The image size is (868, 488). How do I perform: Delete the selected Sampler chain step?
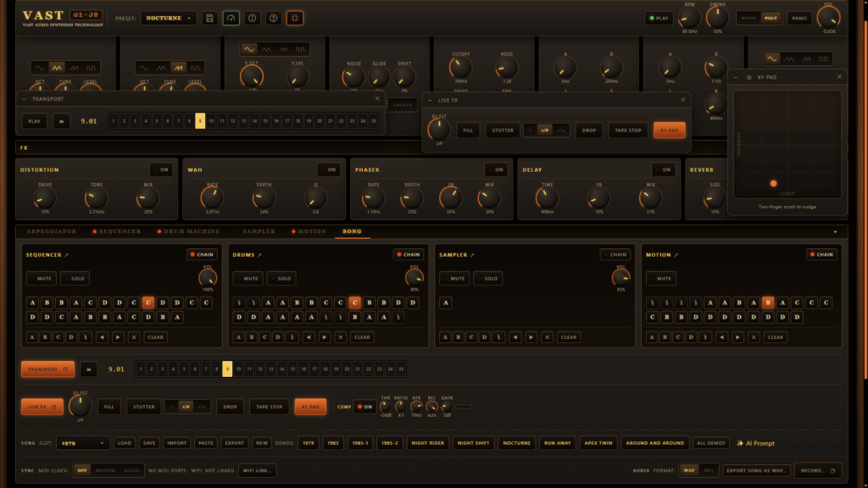(547, 337)
